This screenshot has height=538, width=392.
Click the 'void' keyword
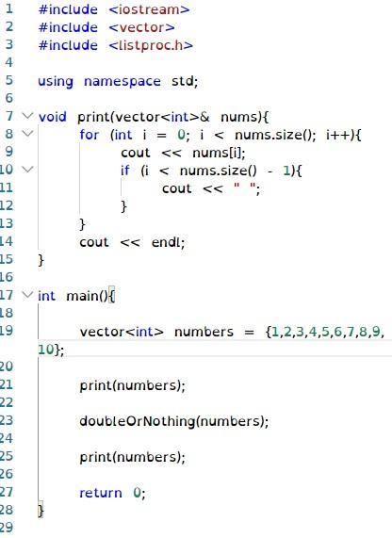[x=52, y=117]
